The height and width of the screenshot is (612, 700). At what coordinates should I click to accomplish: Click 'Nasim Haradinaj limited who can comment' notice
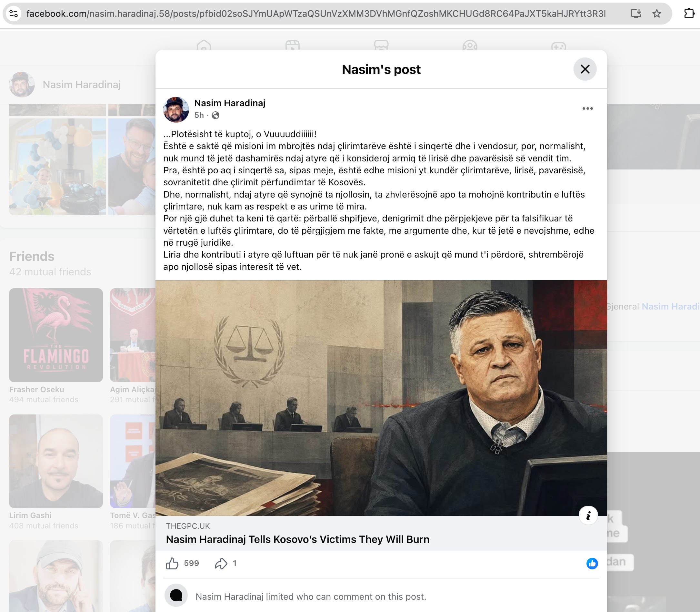pyautogui.click(x=311, y=597)
